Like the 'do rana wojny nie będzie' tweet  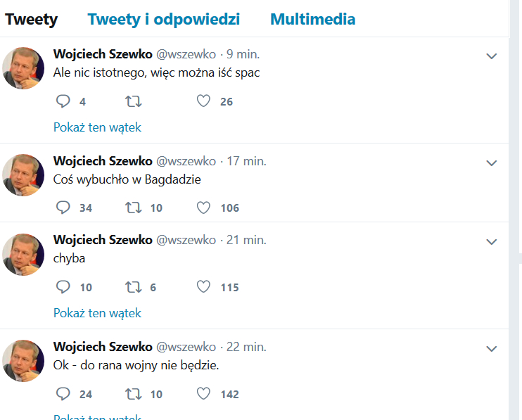[204, 394]
